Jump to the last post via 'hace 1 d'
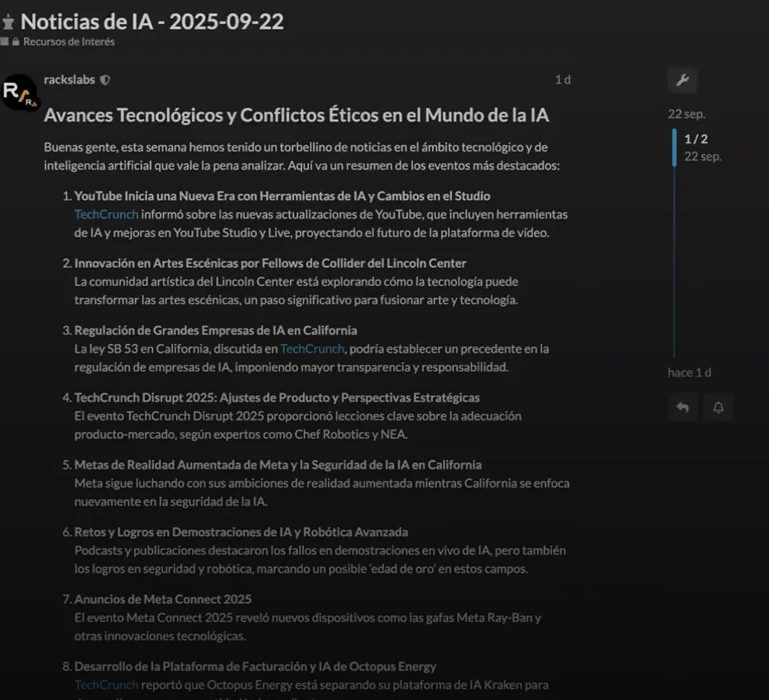 [689, 372]
